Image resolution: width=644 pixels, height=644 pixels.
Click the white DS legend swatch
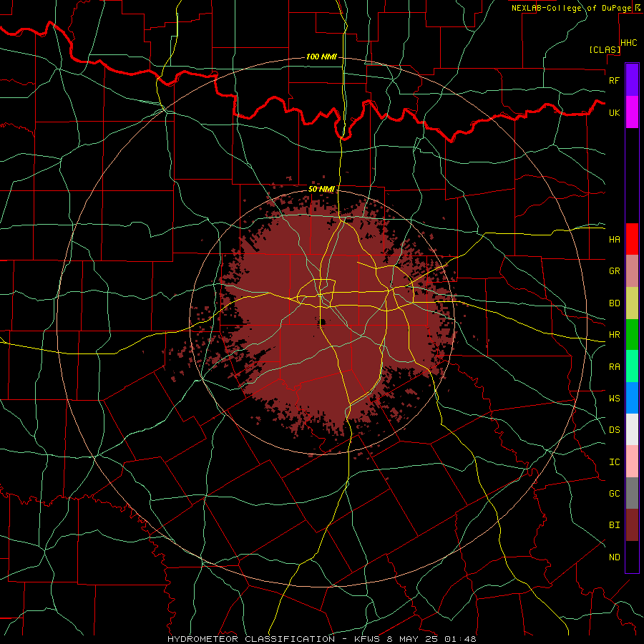pos(632,429)
